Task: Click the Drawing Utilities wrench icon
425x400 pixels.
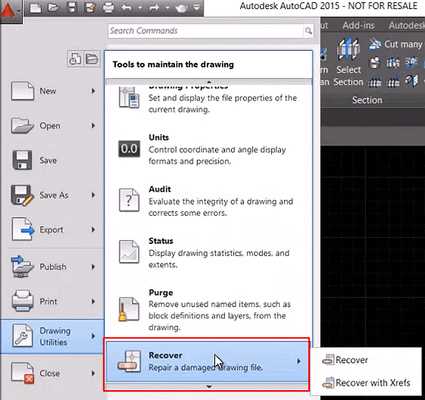Action: click(23, 336)
